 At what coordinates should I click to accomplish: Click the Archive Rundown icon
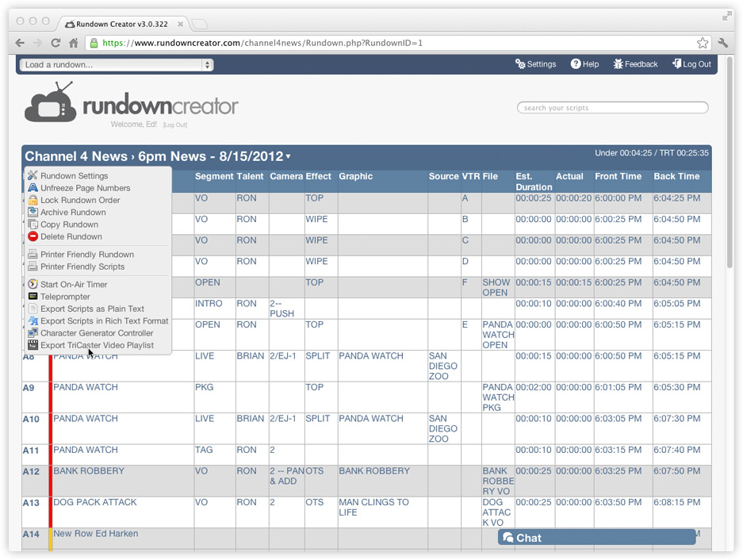pyautogui.click(x=33, y=212)
